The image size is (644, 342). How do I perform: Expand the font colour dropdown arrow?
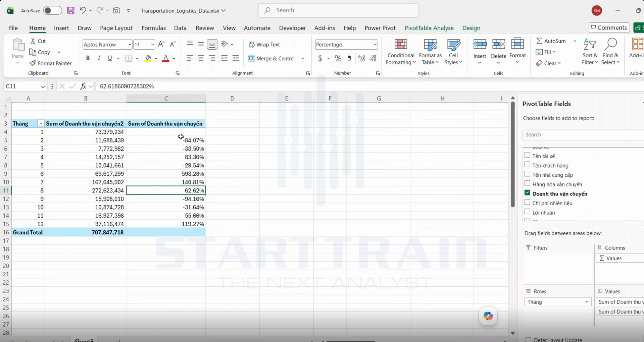tap(174, 58)
